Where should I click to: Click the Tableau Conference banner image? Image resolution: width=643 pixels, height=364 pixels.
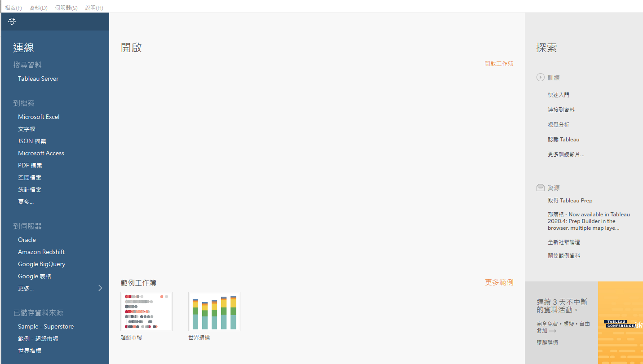tap(620, 323)
